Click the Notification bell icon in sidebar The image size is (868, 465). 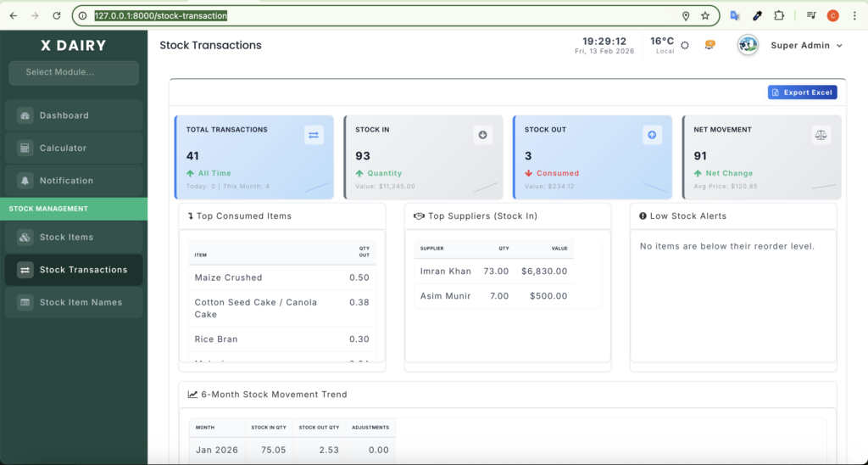[25, 181]
